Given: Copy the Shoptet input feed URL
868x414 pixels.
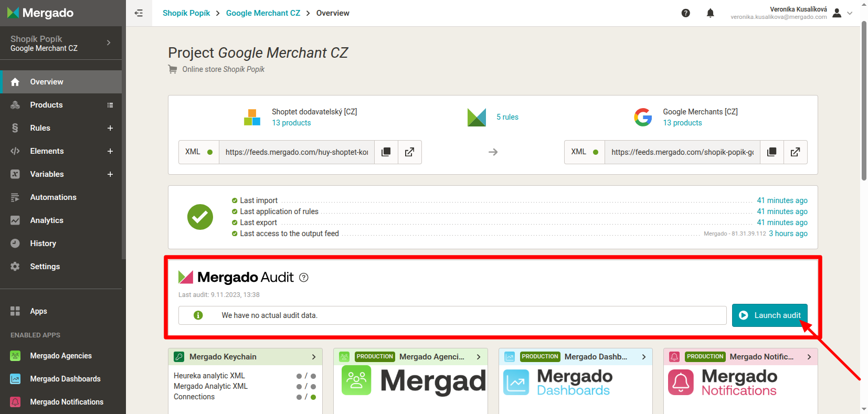Looking at the screenshot, I should (x=386, y=152).
